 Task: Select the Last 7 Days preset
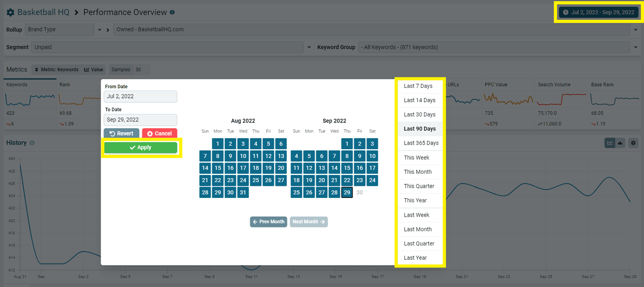click(420, 86)
